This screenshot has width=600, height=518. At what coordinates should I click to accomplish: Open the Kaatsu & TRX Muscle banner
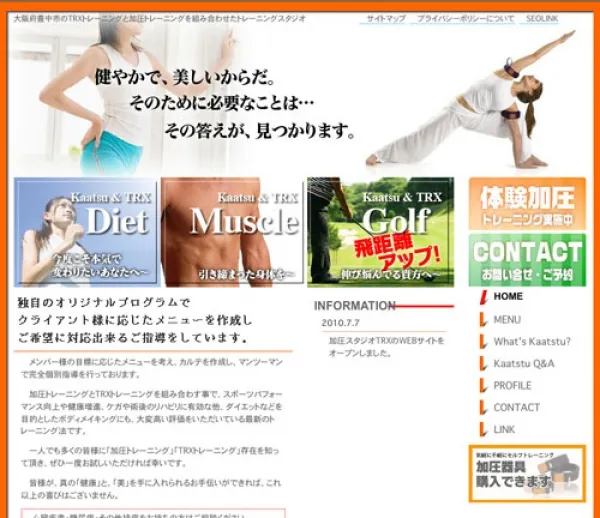coord(233,232)
